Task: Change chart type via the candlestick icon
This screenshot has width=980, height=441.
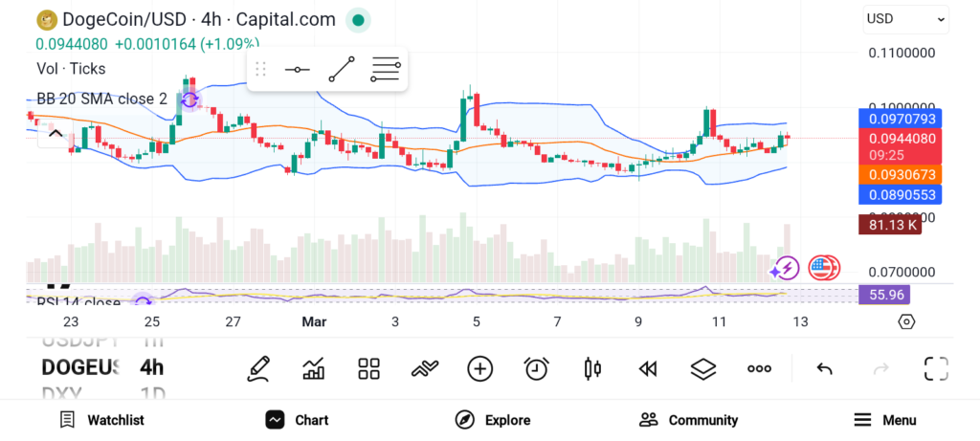Action: coord(591,368)
